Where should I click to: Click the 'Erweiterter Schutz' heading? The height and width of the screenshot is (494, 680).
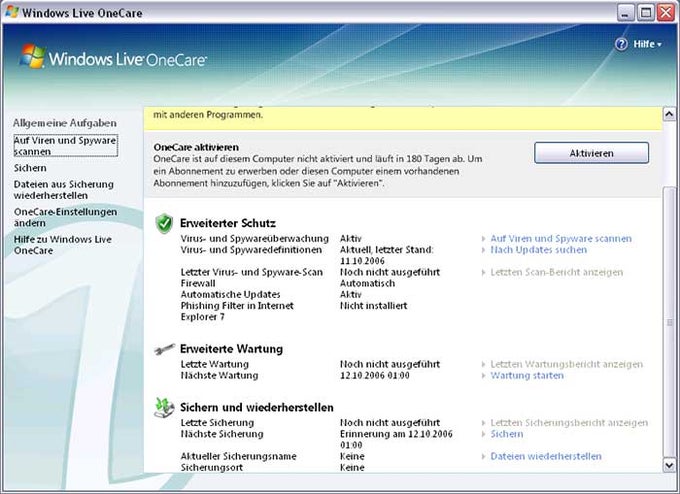[228, 223]
